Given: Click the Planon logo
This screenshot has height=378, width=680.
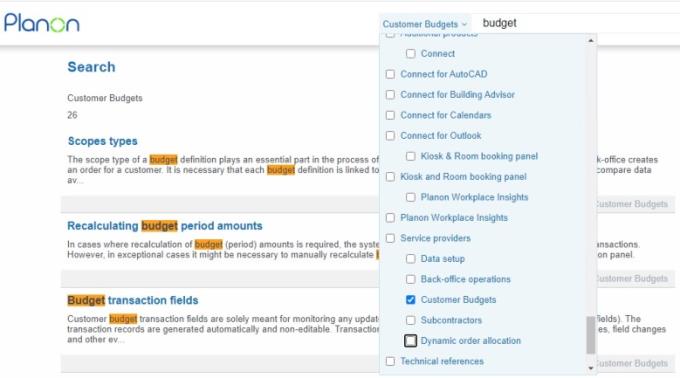Looking at the screenshot, I should [42, 23].
